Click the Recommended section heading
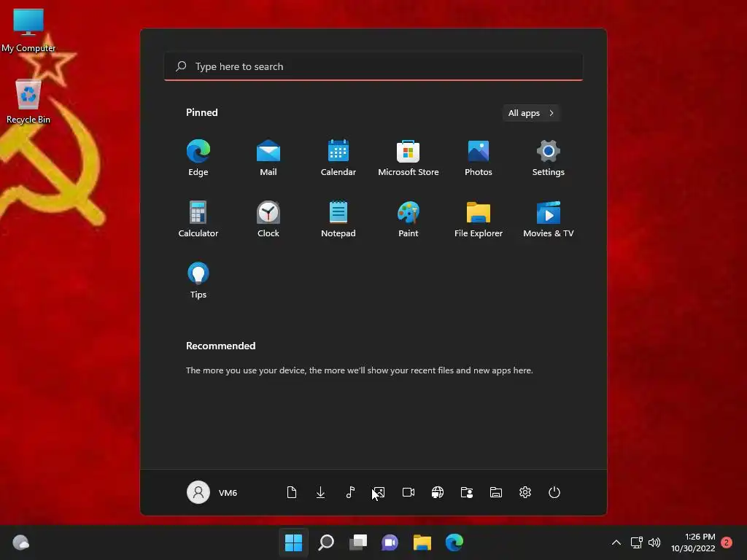 click(220, 346)
